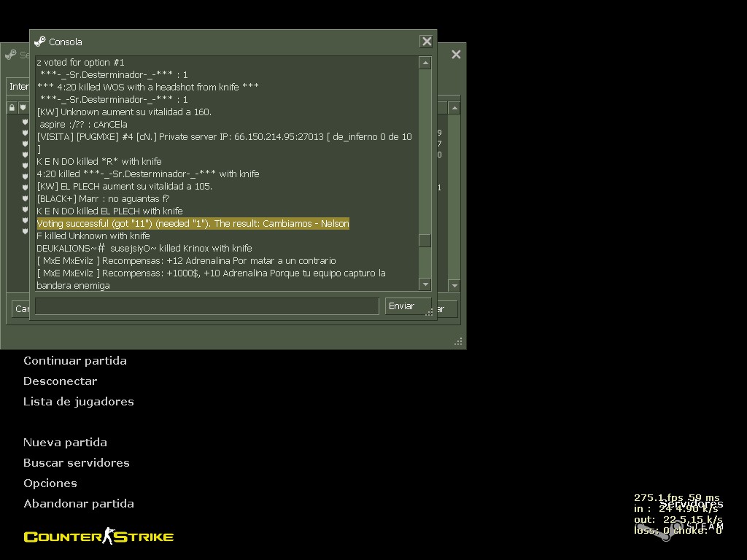This screenshot has height=560, width=747.
Task: Select Desconectar from main menu
Action: coord(60,381)
